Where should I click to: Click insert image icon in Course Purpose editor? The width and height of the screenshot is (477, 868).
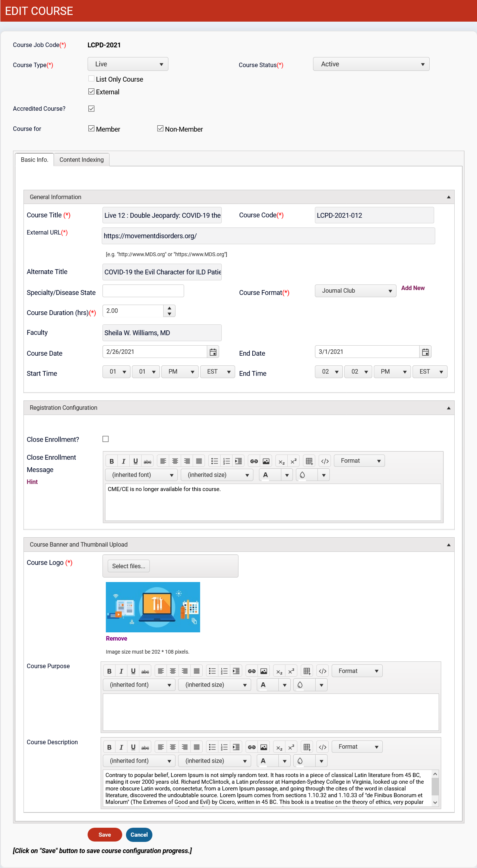pyautogui.click(x=263, y=671)
